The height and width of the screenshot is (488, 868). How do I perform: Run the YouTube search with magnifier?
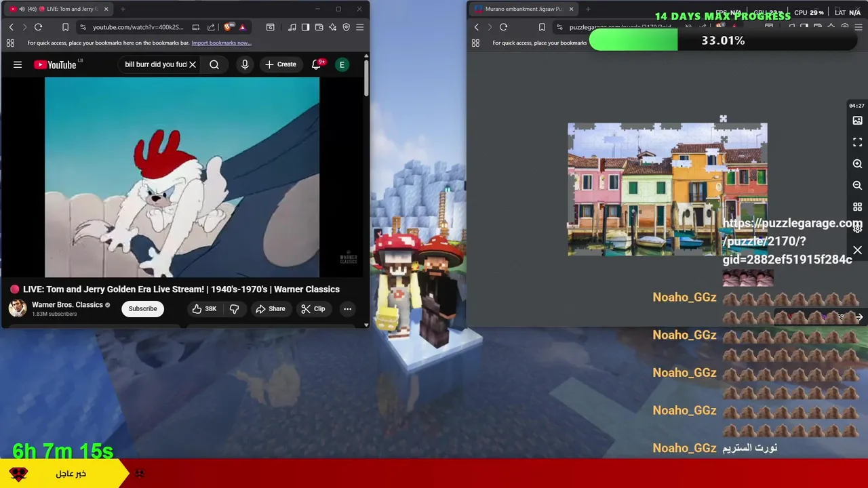[x=214, y=64]
